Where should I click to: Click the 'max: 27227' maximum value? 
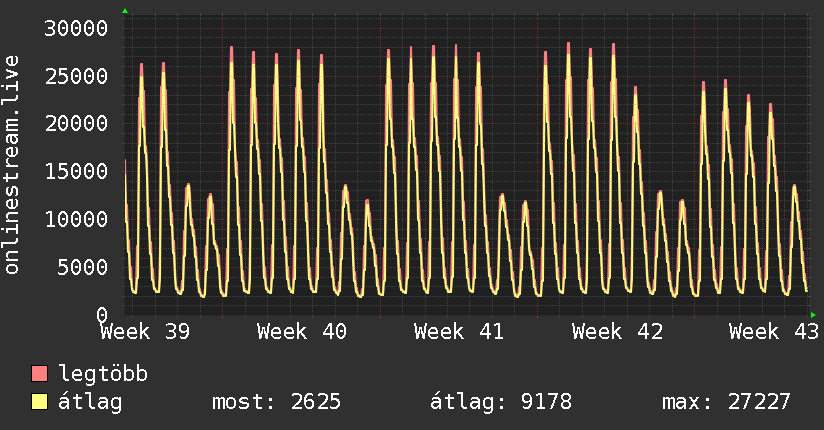[726, 402]
